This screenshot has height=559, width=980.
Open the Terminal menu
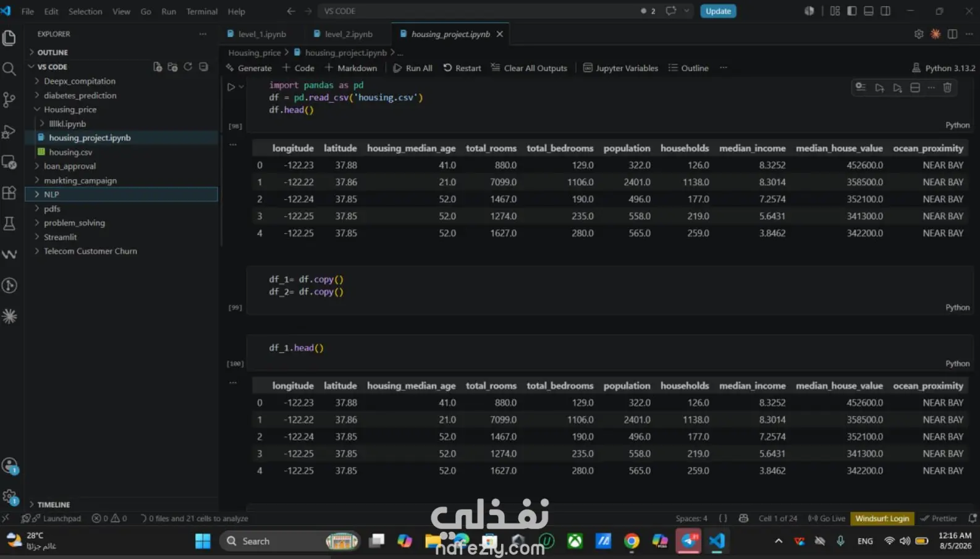[202, 11]
